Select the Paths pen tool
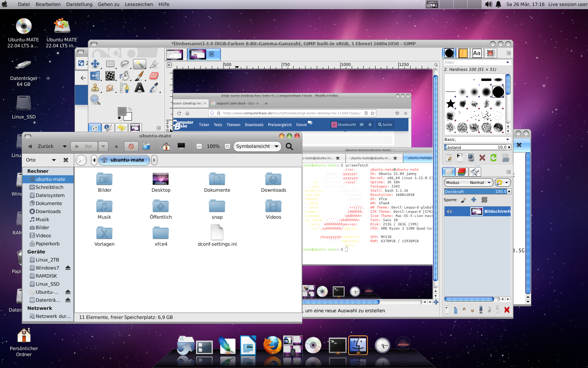This screenshot has width=588, height=368. tap(125, 88)
